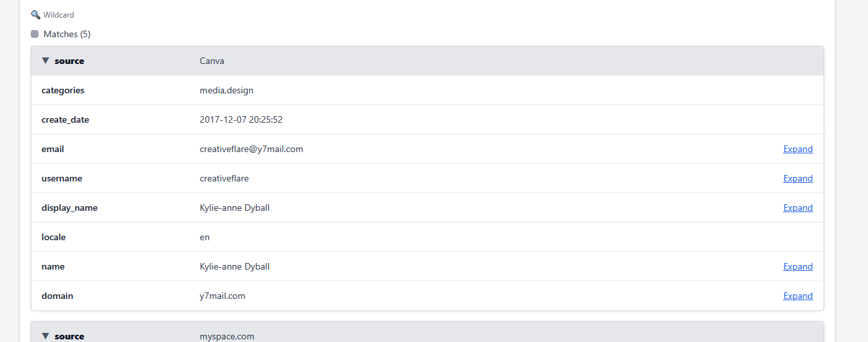This screenshot has width=868, height=342.
Task: Click the display_name value Kylie-anne Dyball
Action: pos(234,208)
